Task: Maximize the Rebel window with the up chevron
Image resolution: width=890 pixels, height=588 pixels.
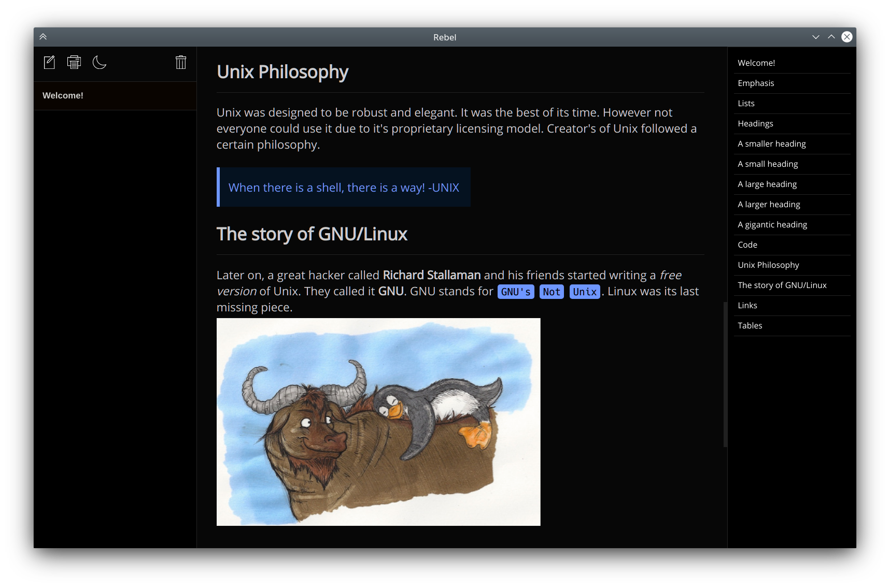Action: 831,37
